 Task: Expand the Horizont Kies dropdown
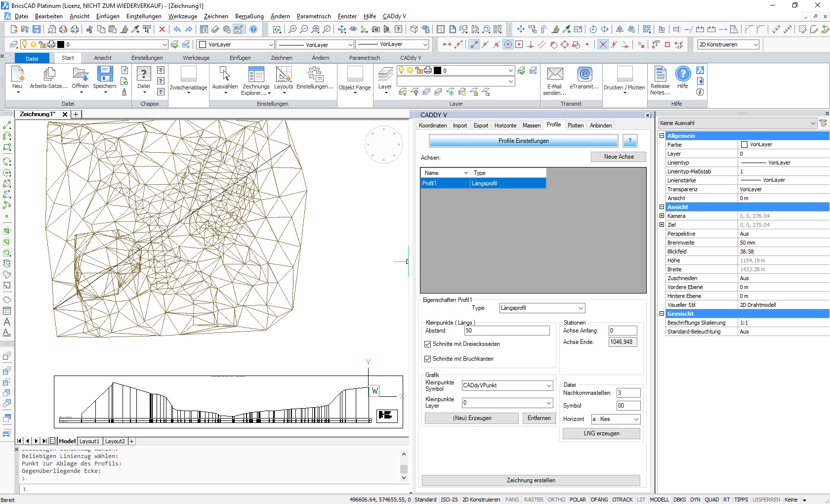pos(636,419)
